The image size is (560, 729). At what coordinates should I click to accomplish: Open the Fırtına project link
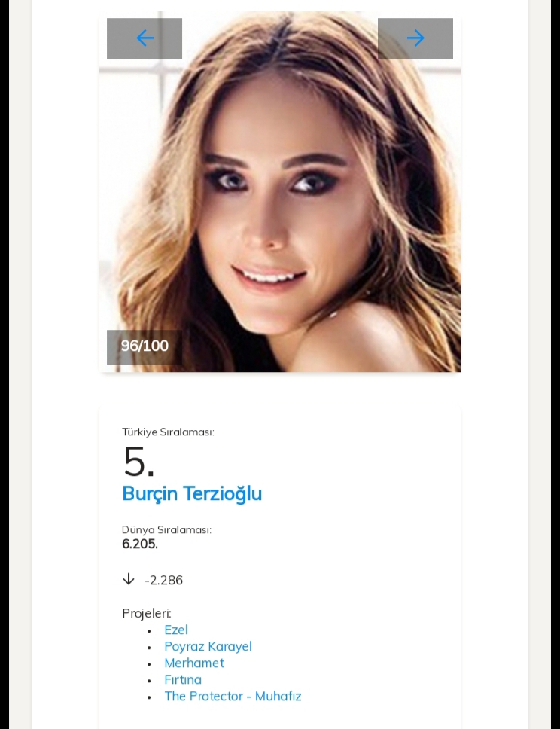tap(183, 680)
